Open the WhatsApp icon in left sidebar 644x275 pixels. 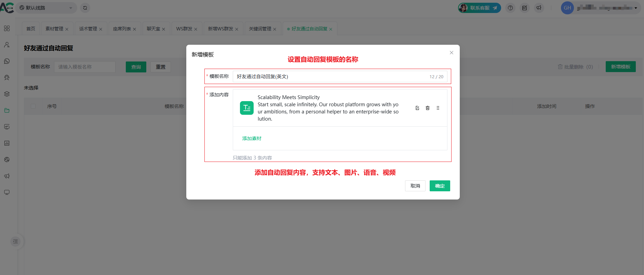[7, 61]
